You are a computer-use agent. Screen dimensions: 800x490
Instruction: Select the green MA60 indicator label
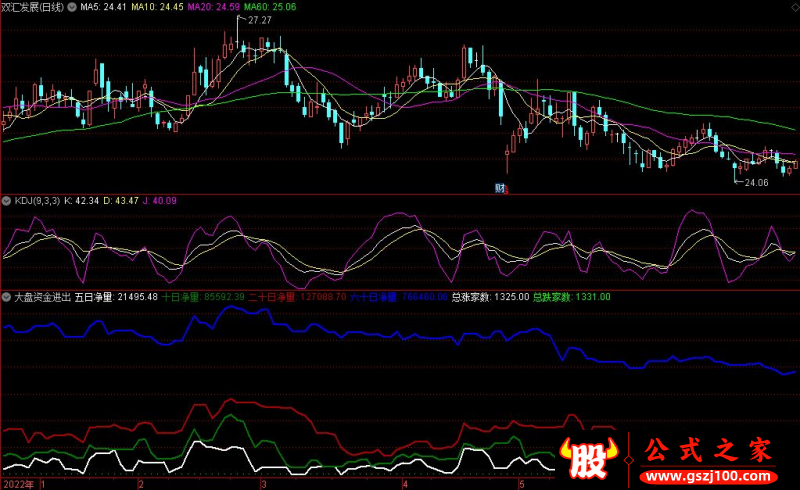(x=270, y=7)
